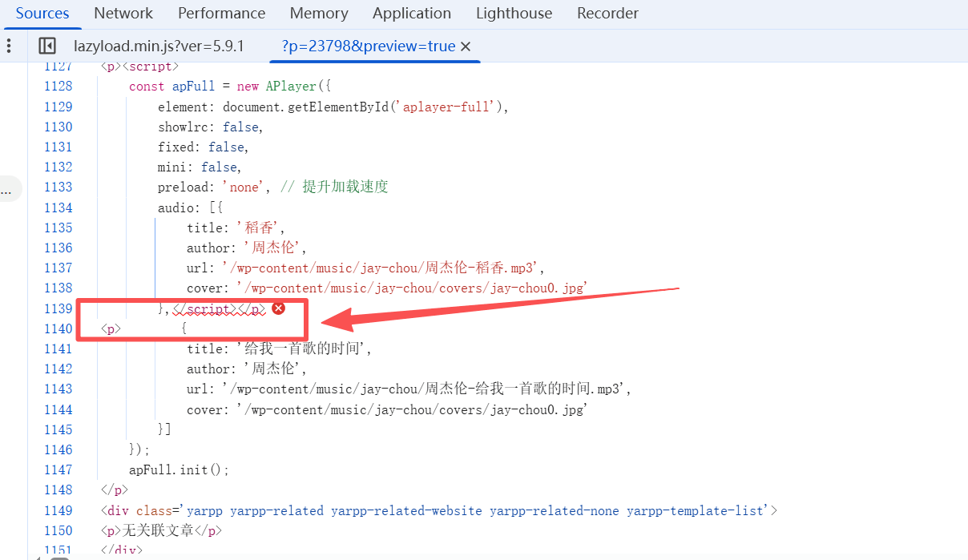This screenshot has height=560, width=968.
Task: Click line number 1139 in the gutter
Action: point(58,308)
